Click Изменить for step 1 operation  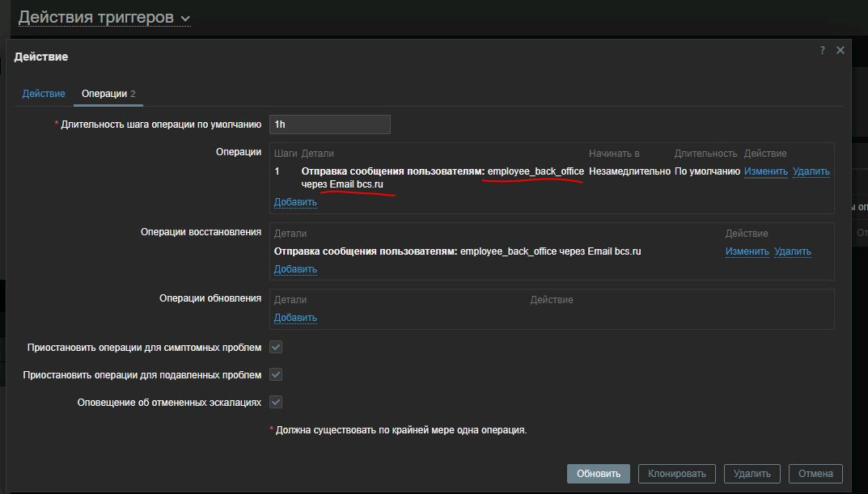click(765, 171)
